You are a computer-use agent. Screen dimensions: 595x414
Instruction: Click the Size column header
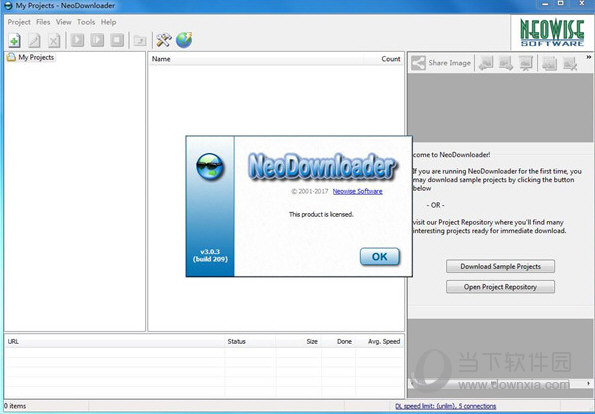[x=299, y=342]
